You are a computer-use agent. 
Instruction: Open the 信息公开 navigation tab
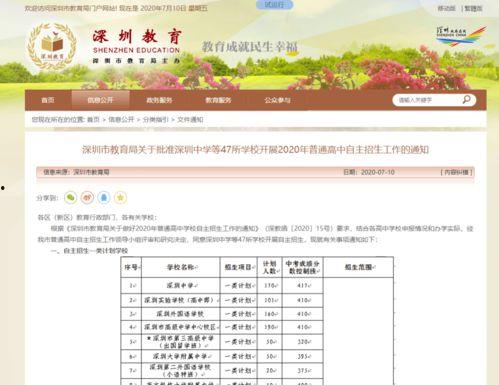point(100,100)
